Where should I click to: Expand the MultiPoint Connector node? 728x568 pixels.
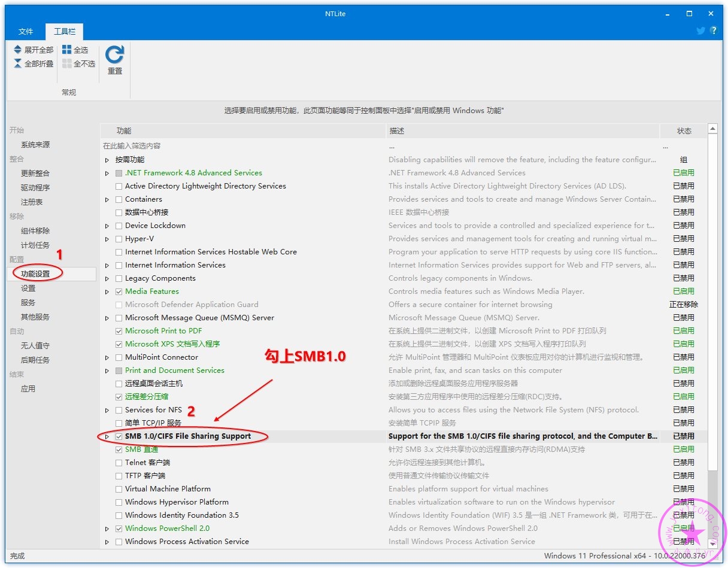coord(107,357)
